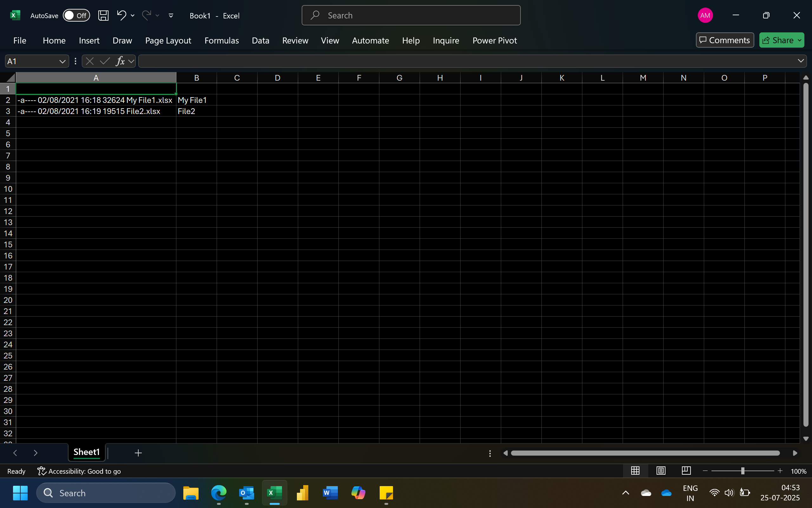Click the Save icon in title bar
This screenshot has height=508, width=812.
[103, 16]
